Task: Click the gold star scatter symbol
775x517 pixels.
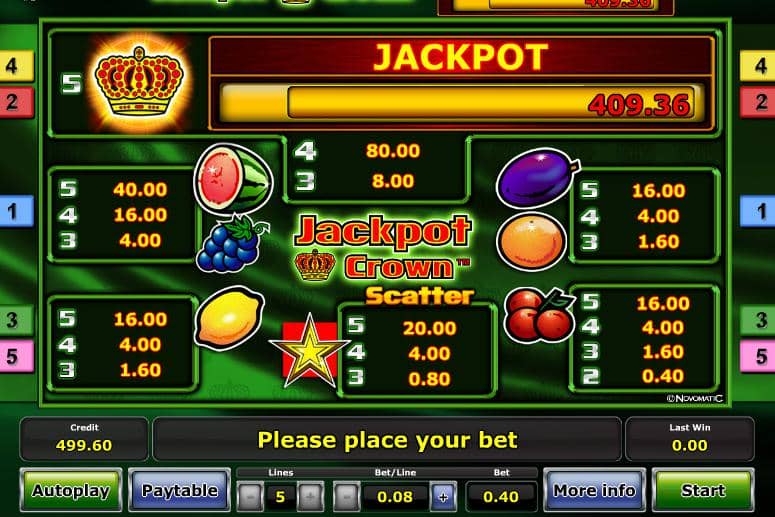Action: point(309,350)
